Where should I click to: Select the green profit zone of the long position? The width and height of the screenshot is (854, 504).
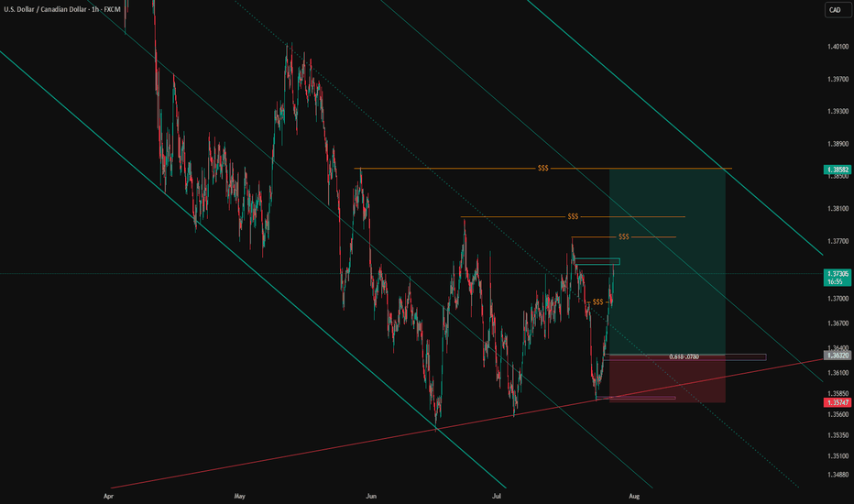pyautogui.click(x=667, y=261)
